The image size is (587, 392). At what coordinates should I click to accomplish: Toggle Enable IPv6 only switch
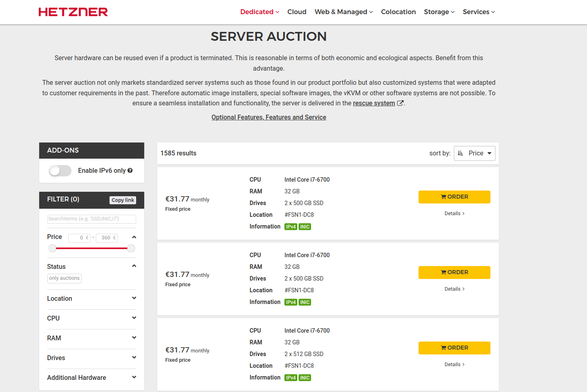coord(60,171)
